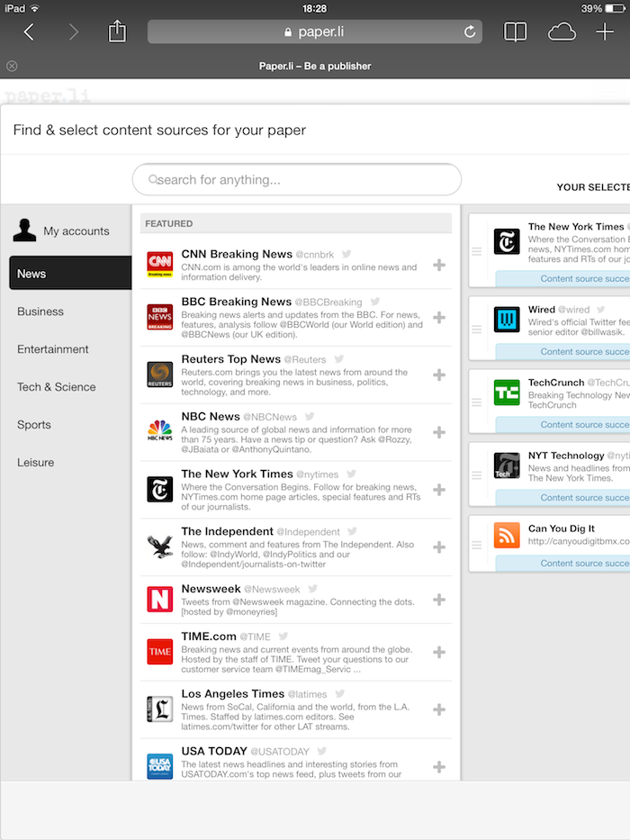Add Newsweek with plus
This screenshot has width=630, height=840.
coord(439,600)
